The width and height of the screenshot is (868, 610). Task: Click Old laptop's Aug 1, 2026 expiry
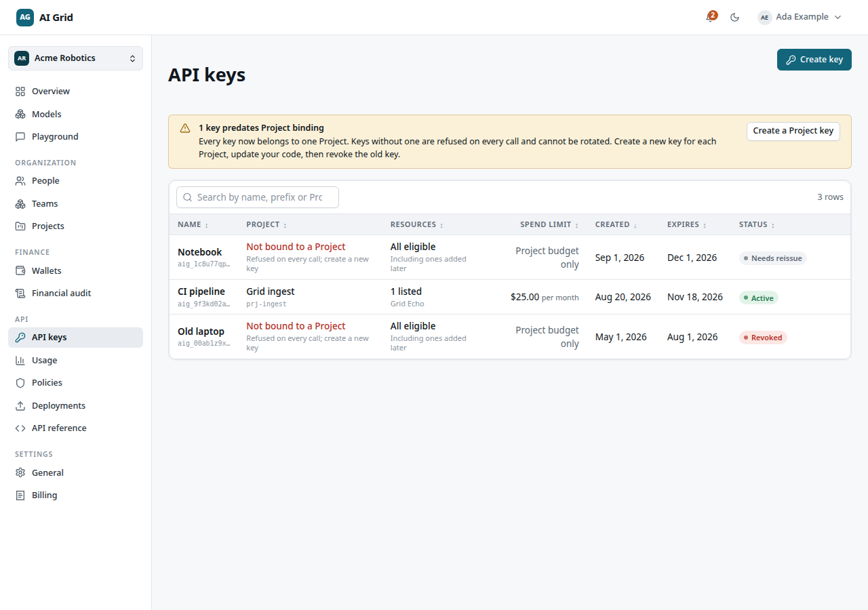[x=692, y=337]
